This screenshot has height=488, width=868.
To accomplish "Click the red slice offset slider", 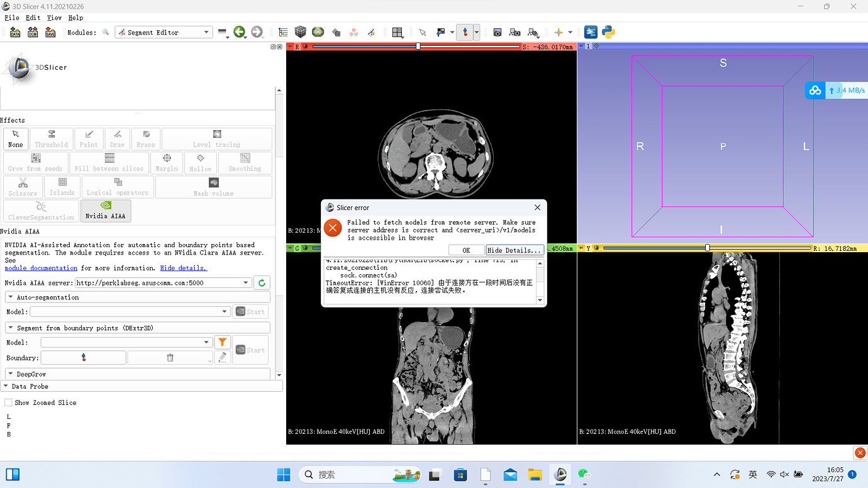I will point(418,47).
